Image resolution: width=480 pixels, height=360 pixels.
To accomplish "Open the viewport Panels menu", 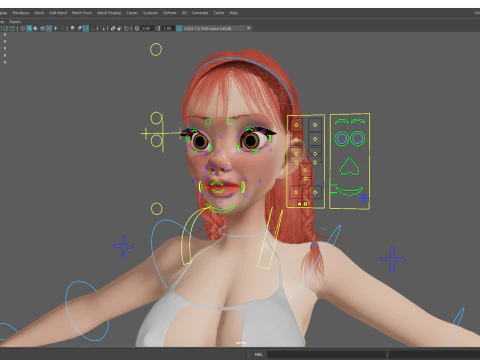I will coord(15,22).
